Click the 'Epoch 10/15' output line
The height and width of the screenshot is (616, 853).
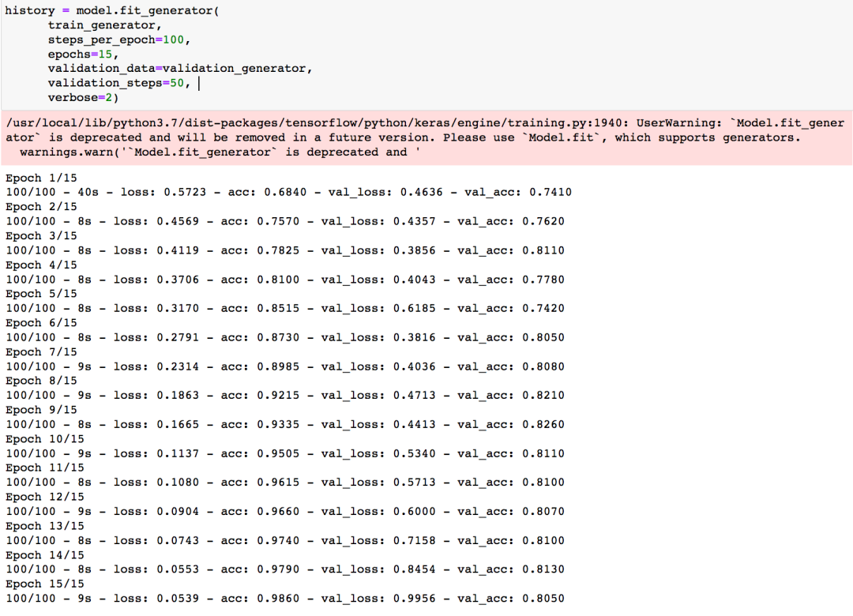[x=44, y=439]
